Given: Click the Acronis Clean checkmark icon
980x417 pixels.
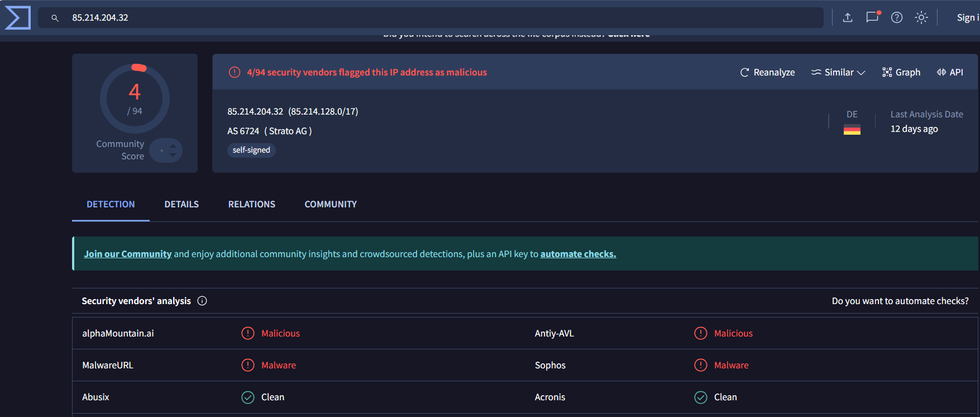Looking at the screenshot, I should point(701,397).
